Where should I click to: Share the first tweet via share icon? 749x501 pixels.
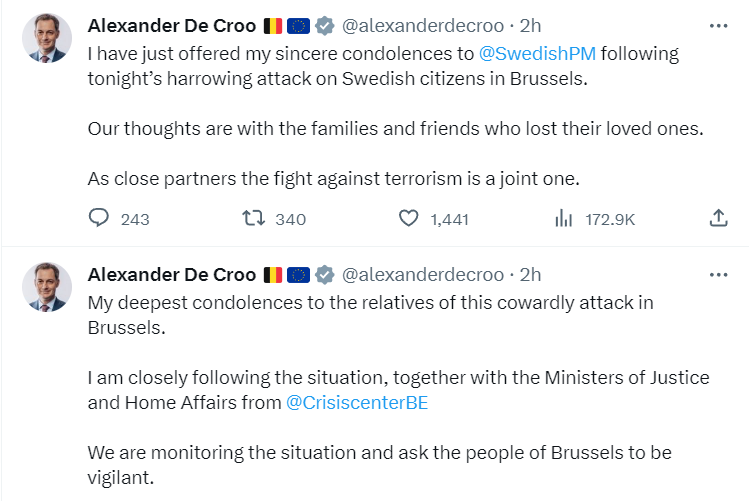coord(717,218)
